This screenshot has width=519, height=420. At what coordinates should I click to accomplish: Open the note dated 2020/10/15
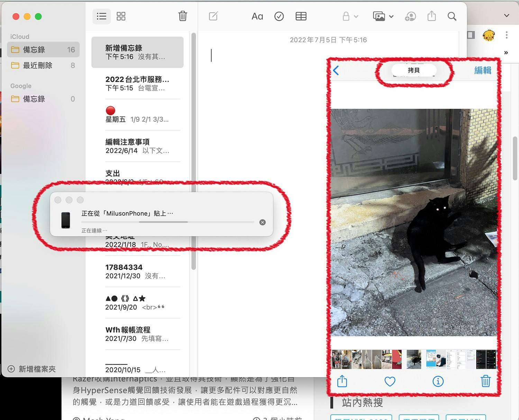point(137,365)
